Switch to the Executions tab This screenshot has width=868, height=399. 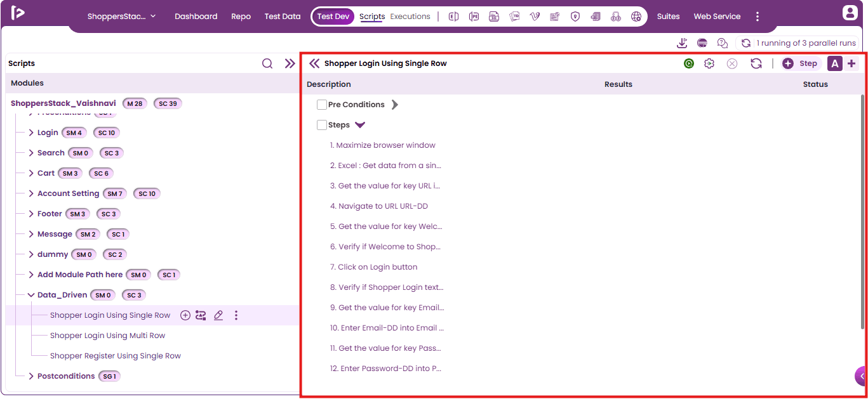[x=410, y=16]
